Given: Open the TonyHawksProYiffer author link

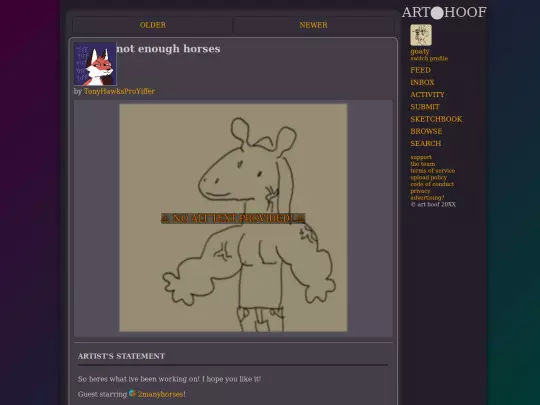Looking at the screenshot, I should 119,91.
